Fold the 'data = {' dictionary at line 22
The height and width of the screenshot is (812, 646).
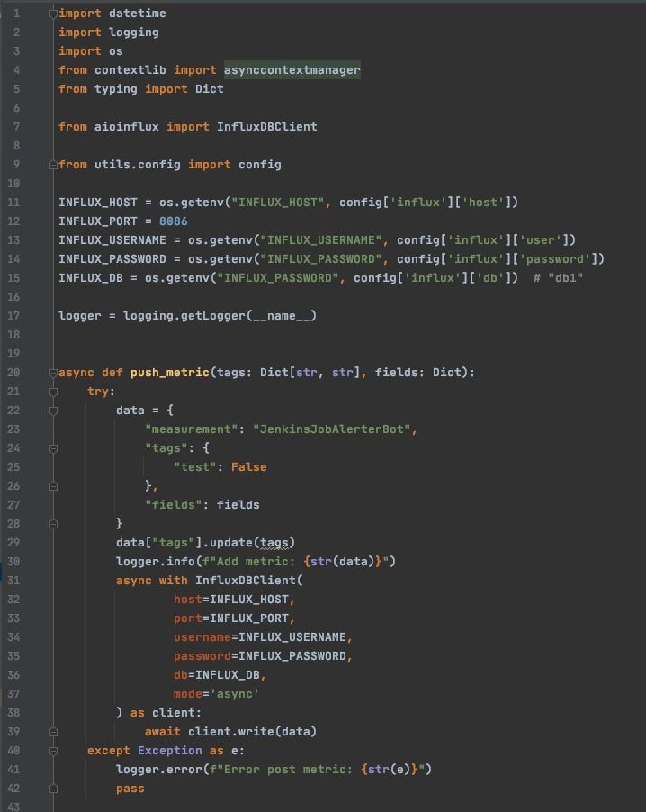(53, 411)
